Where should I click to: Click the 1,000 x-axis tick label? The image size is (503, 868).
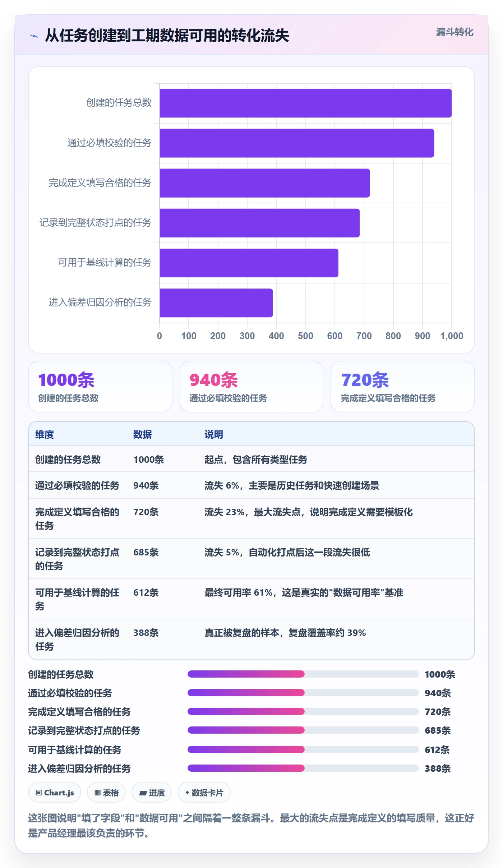pos(452,336)
